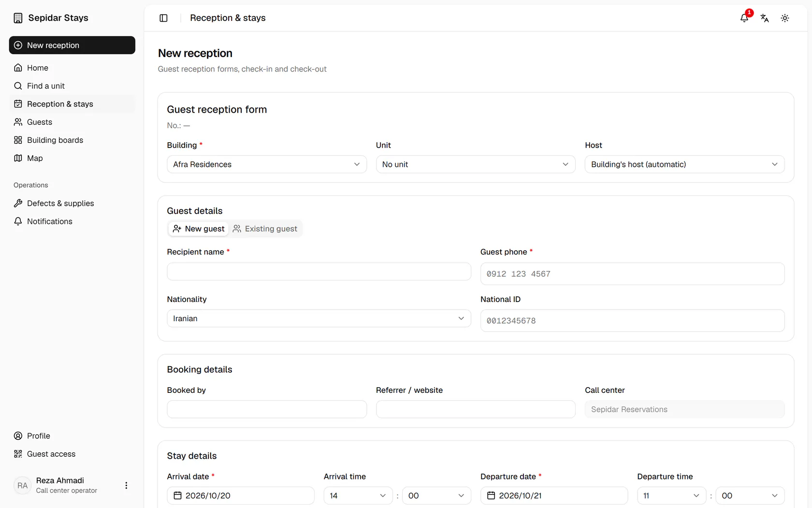Viewport: 812px width, 508px height.
Task: Open the Host dropdown Building's host (automatic)
Action: click(684, 164)
